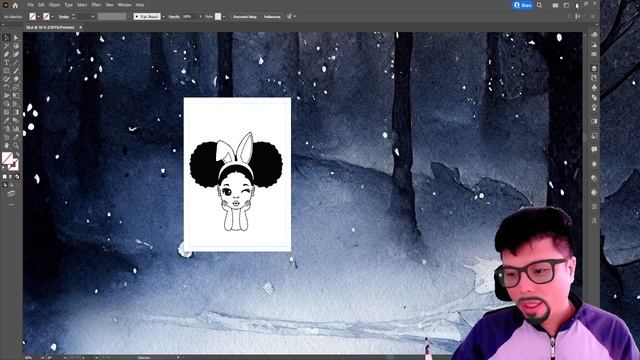
Task: Set paint mode to Color
Action: pyautogui.click(x=4, y=177)
